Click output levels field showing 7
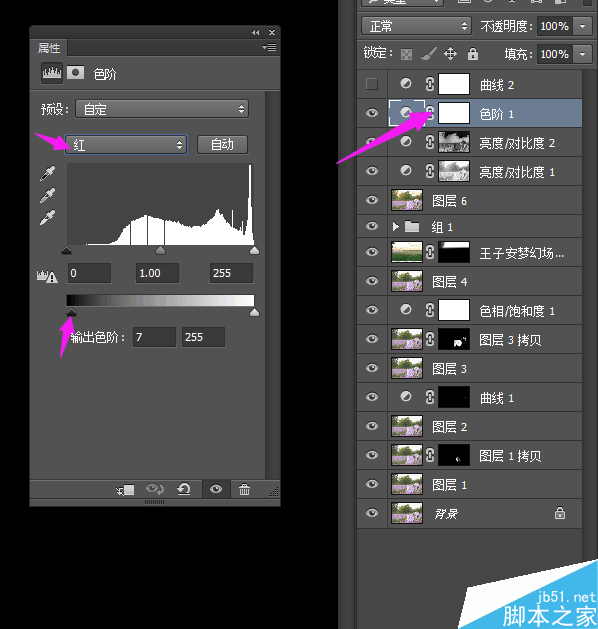 [x=154, y=337]
